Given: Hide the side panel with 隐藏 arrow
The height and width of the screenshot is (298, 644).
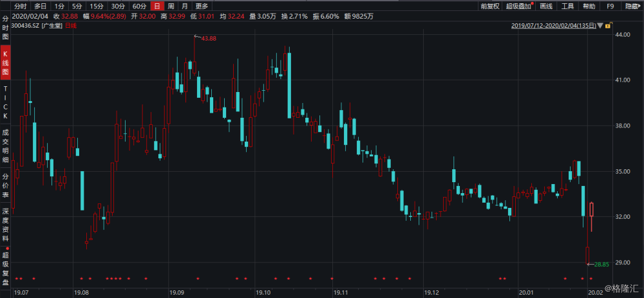Looking at the screenshot, I should [x=634, y=6].
